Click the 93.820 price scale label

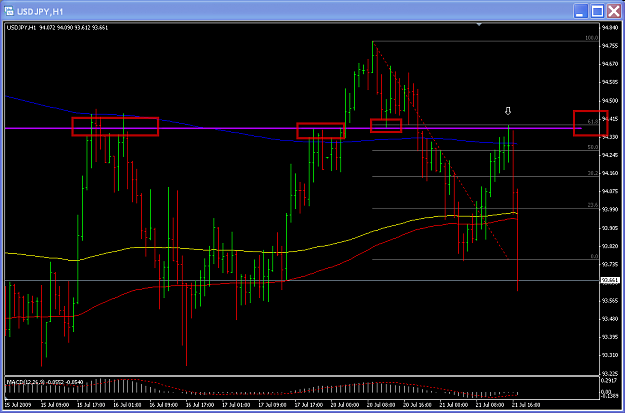pyautogui.click(x=610, y=246)
